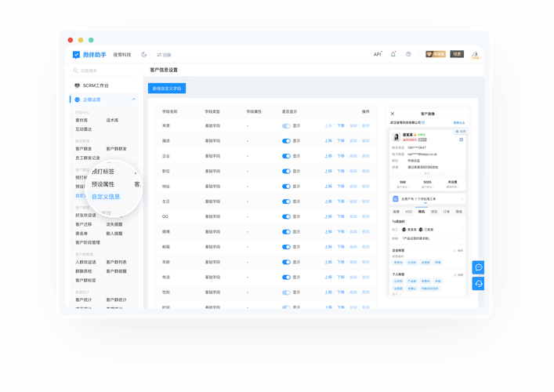Click the 江某某 employee avatar

click(421, 230)
